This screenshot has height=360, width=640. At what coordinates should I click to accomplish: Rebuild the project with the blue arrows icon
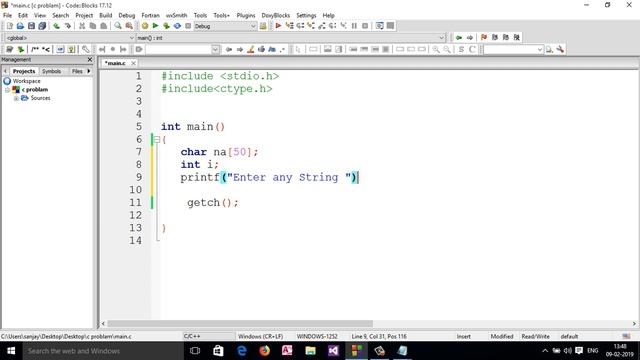tap(177, 26)
